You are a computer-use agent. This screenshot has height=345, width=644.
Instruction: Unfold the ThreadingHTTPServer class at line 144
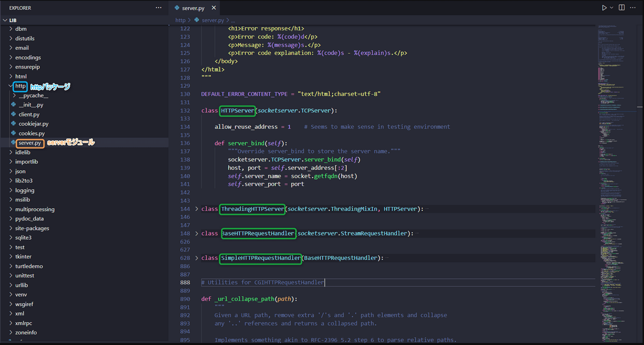[x=196, y=209]
